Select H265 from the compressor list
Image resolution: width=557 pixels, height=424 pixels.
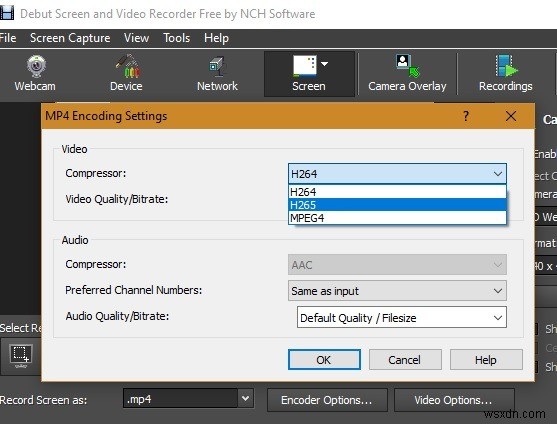[x=397, y=205]
